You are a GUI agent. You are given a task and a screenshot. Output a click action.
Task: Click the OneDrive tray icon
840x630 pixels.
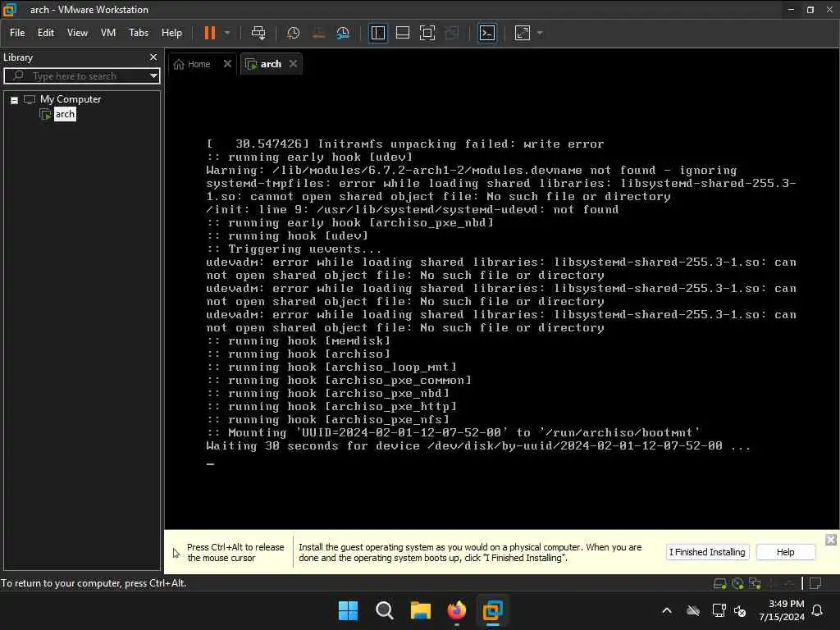click(693, 610)
